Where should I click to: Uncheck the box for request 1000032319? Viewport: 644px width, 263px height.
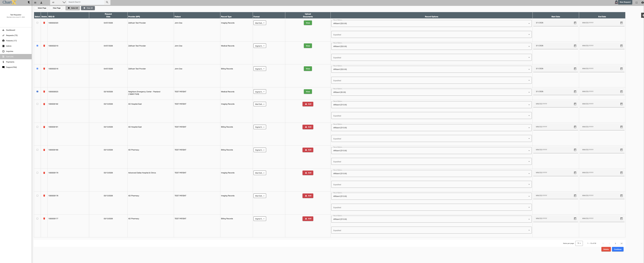[37, 46]
